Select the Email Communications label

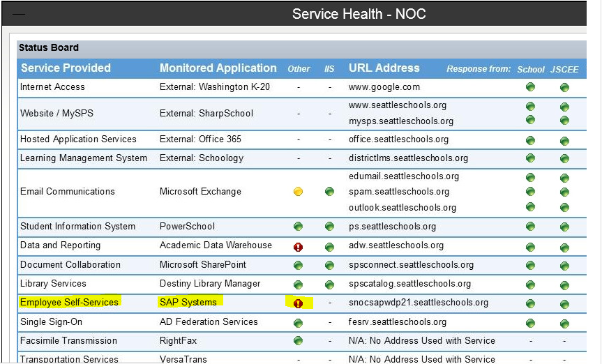click(x=68, y=192)
